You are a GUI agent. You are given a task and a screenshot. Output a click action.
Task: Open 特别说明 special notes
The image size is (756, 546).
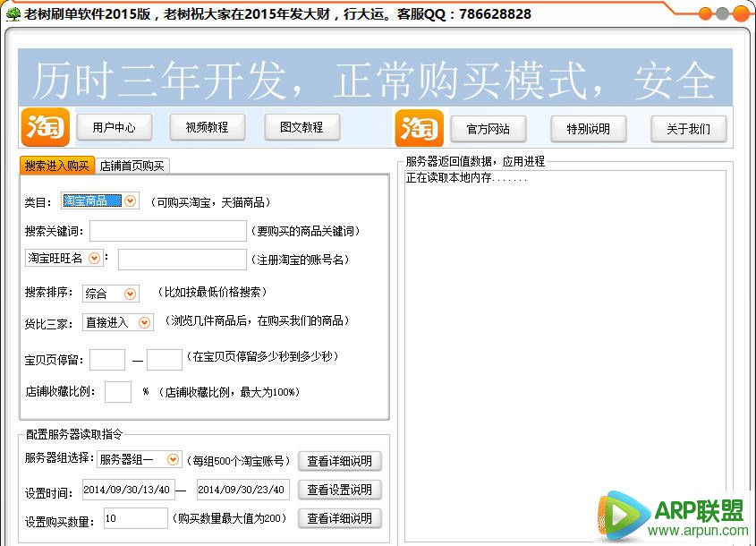(588, 129)
